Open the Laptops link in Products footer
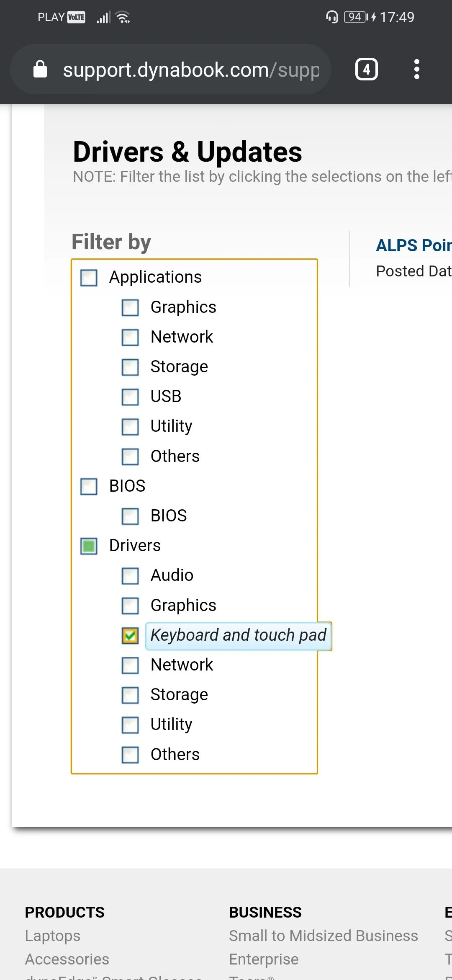Viewport: 452px width, 980px height. point(53,936)
